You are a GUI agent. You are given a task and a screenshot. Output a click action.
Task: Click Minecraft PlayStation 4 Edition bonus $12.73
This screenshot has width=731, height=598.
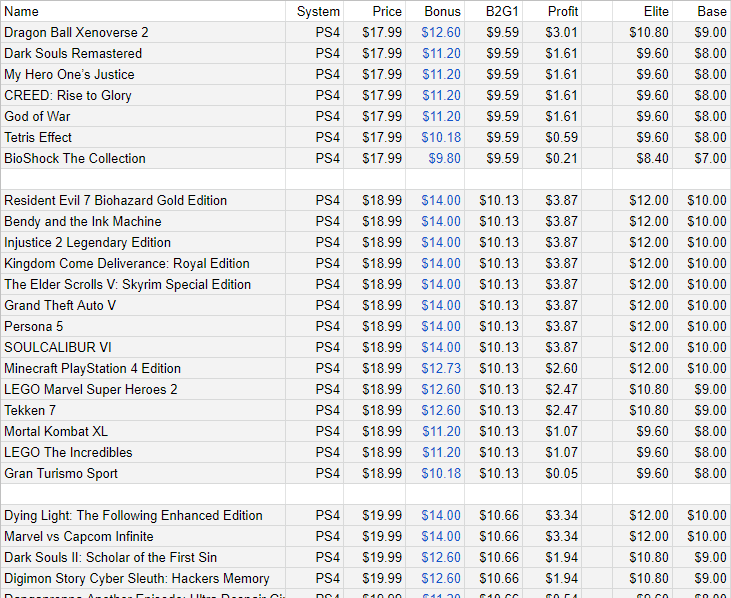click(435, 368)
